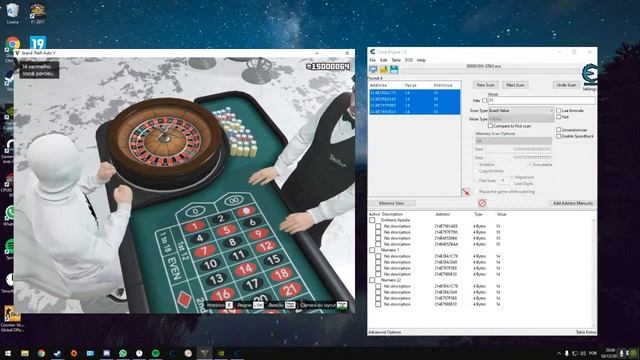The image size is (640, 360).
Task: Sort found list by Address header
Action: 378,85
